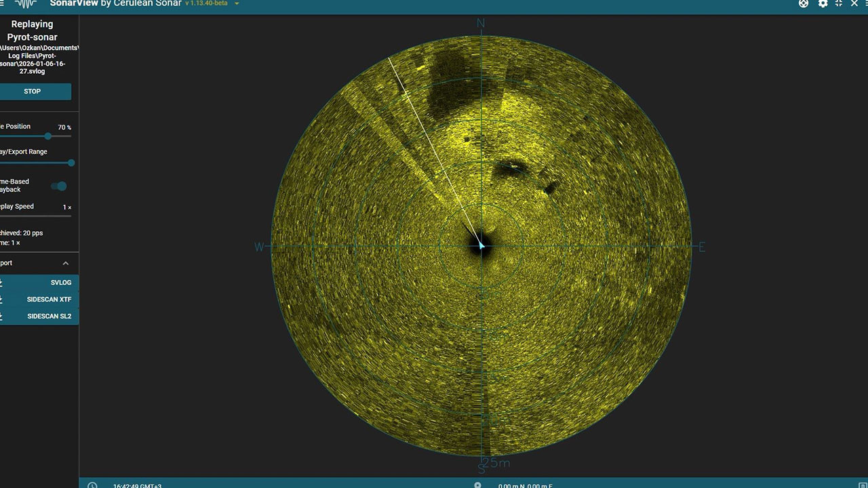
Task: Export the log as SVLOG
Action: (38, 283)
